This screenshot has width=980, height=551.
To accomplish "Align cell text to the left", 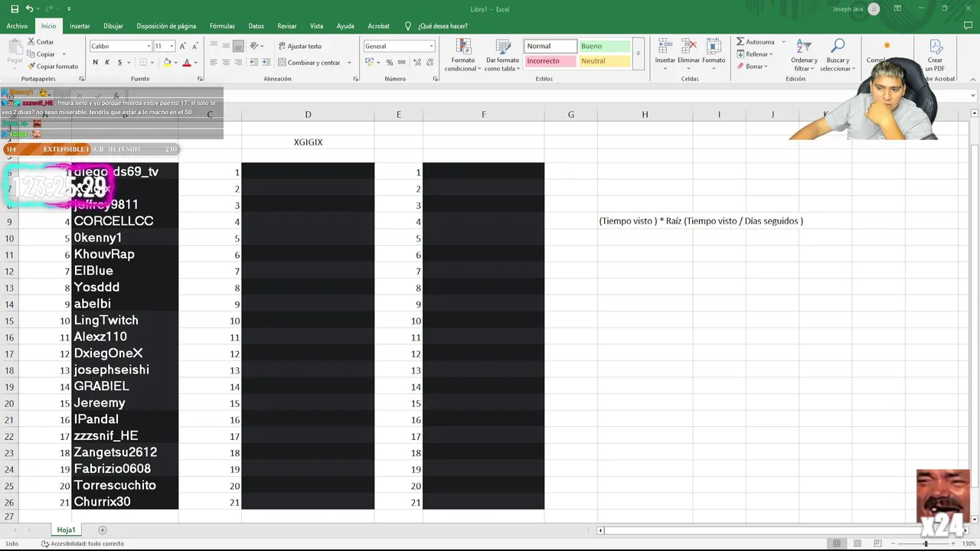I will coord(214,63).
